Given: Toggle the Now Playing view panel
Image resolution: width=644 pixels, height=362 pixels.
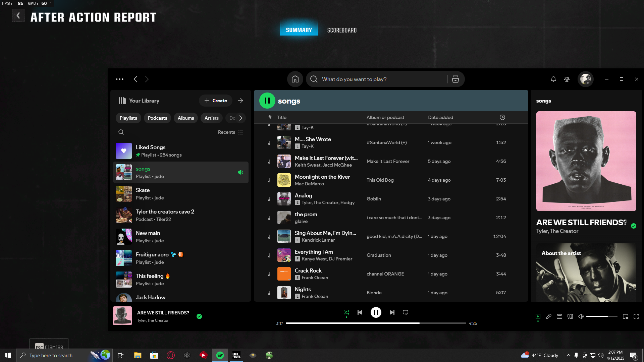Looking at the screenshot, I should click(538, 316).
